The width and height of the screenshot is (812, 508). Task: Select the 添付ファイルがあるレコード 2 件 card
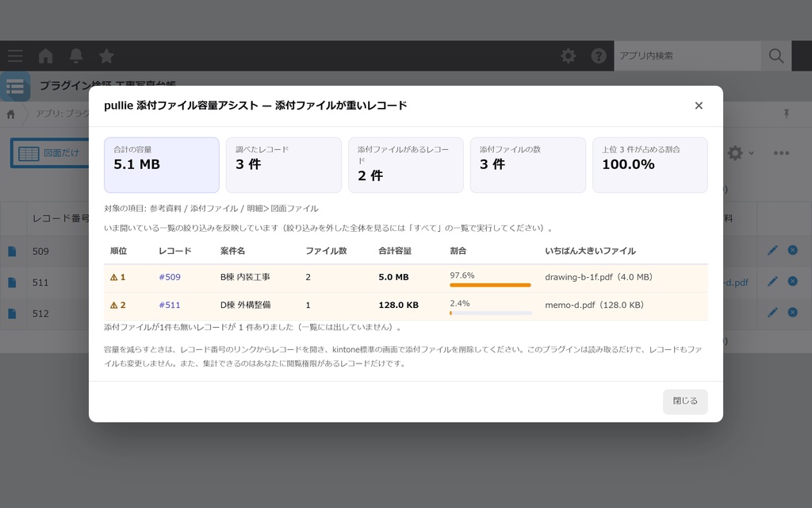pos(406,165)
